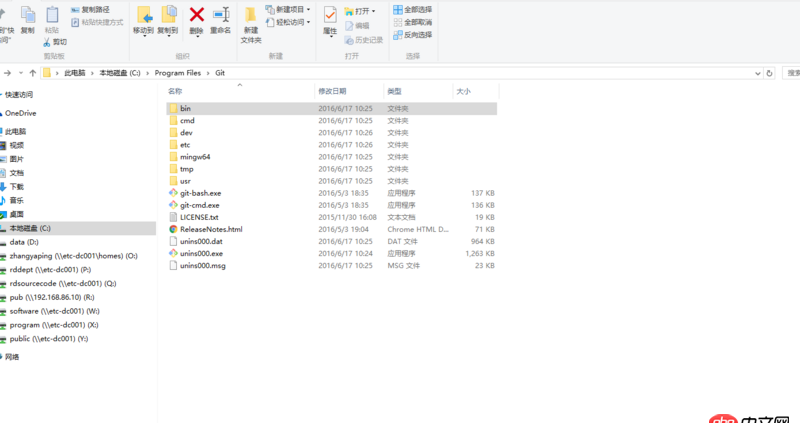Sort by the 修改日期 column header
The image size is (800, 423).
[x=332, y=91]
